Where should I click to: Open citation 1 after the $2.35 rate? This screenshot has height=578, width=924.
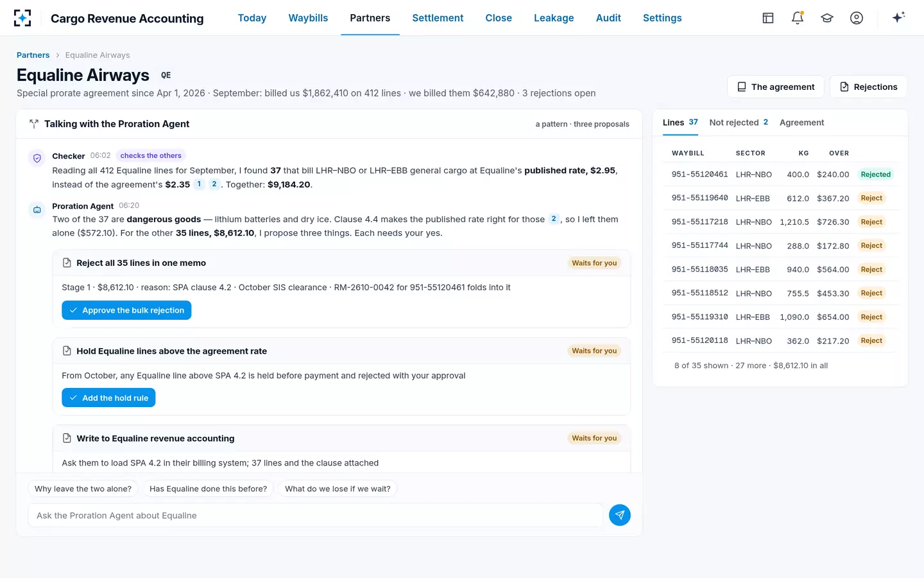tap(199, 184)
